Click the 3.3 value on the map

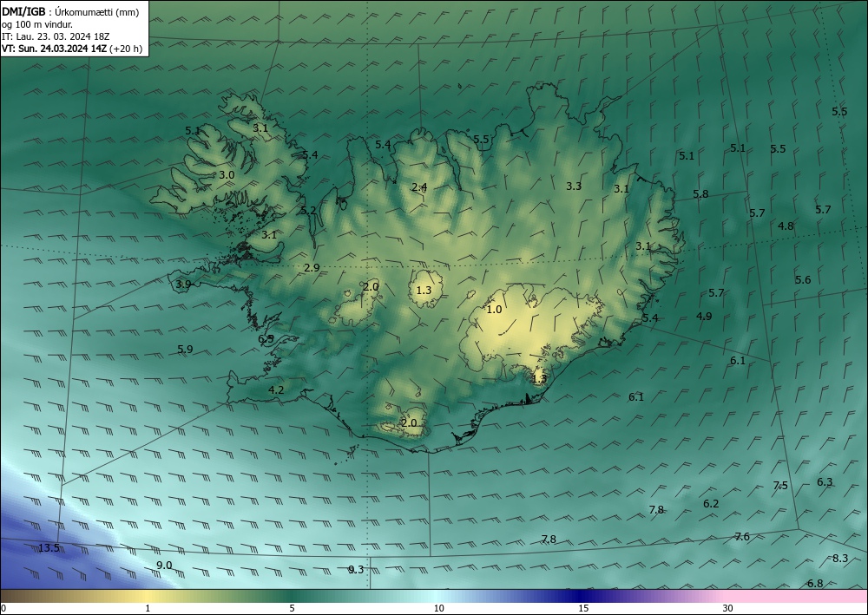click(574, 186)
